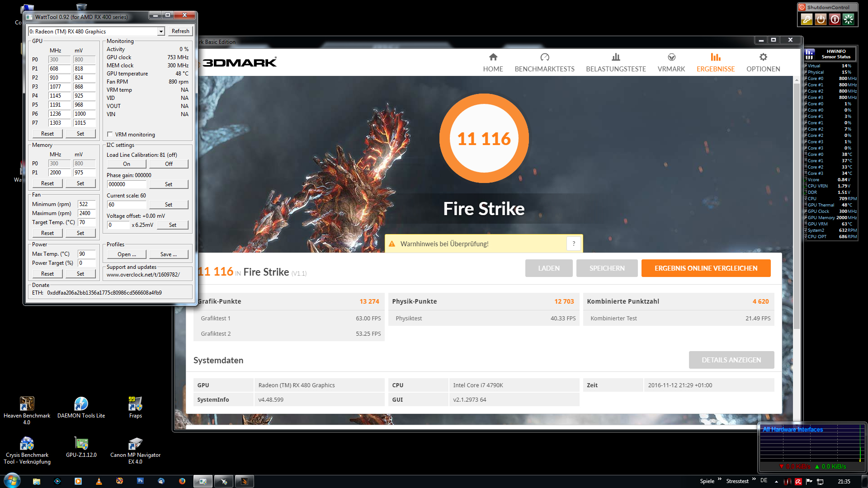
Task: Turn Load Line Calibration On
Action: point(127,164)
